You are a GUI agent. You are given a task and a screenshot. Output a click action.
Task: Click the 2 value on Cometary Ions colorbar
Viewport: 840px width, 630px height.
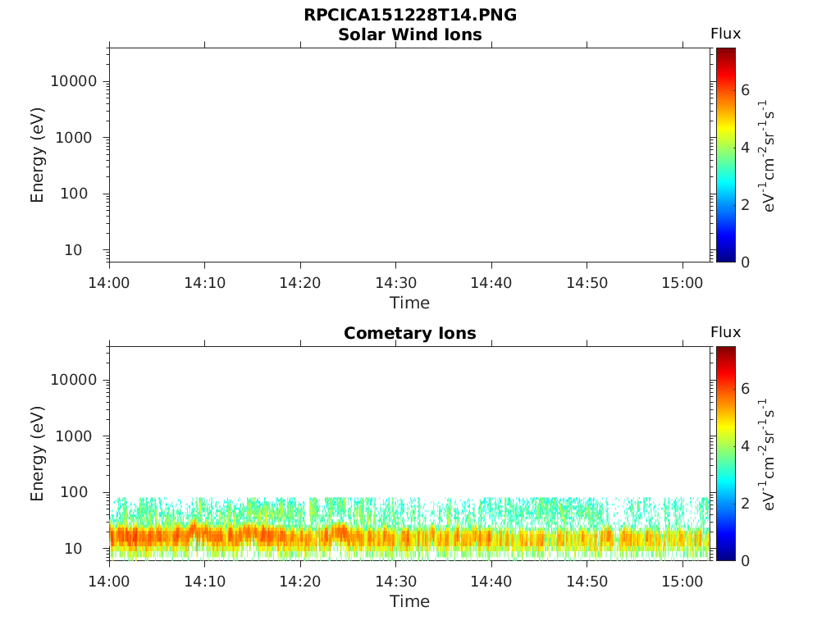(x=745, y=503)
